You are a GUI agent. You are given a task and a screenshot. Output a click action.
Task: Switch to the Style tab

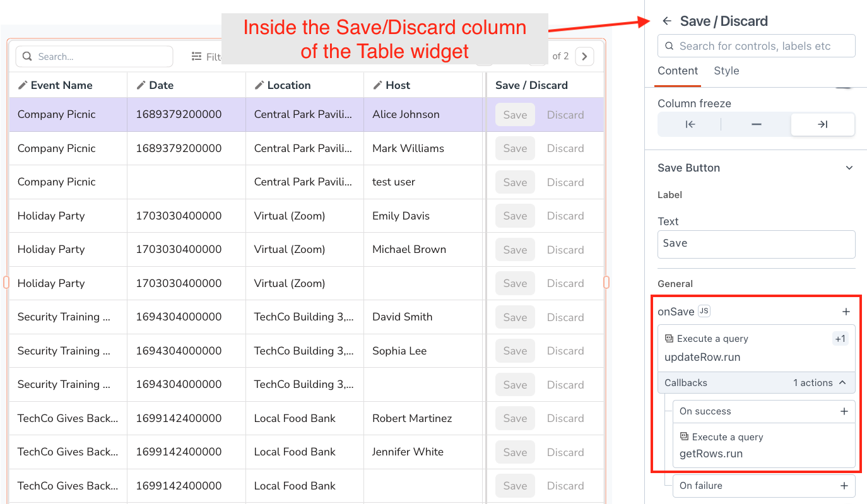point(726,71)
